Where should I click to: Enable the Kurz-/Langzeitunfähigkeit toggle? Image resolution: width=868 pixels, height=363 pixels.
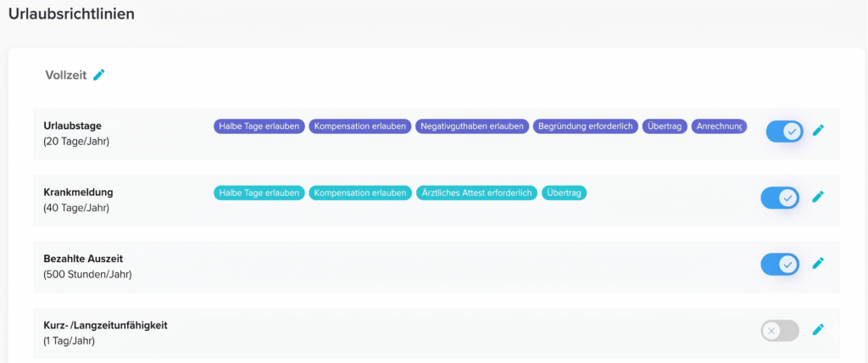(780, 331)
